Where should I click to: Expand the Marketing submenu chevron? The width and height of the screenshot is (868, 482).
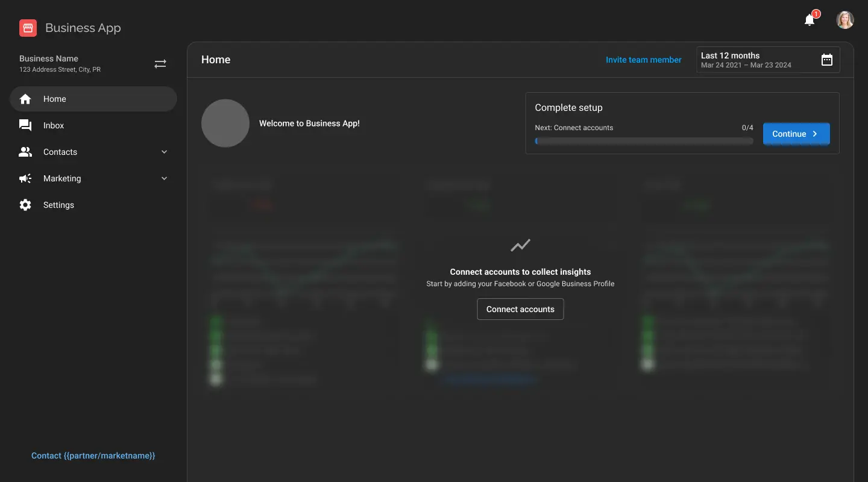pos(164,178)
